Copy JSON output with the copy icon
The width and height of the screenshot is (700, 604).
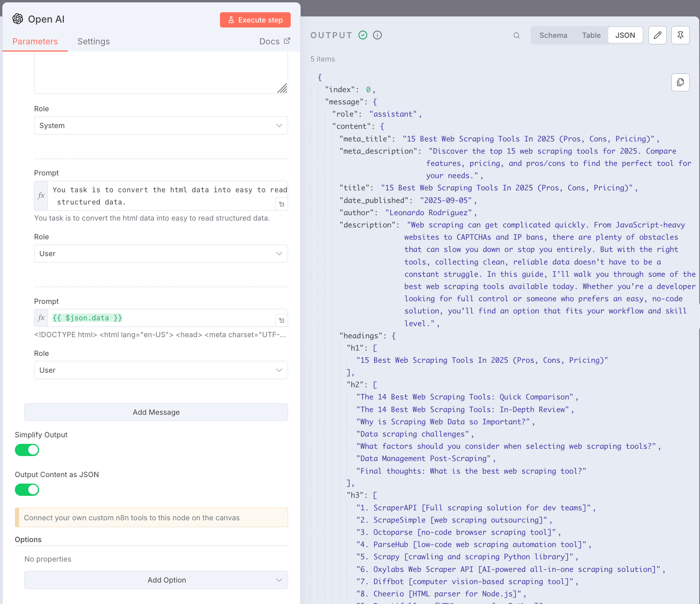680,83
